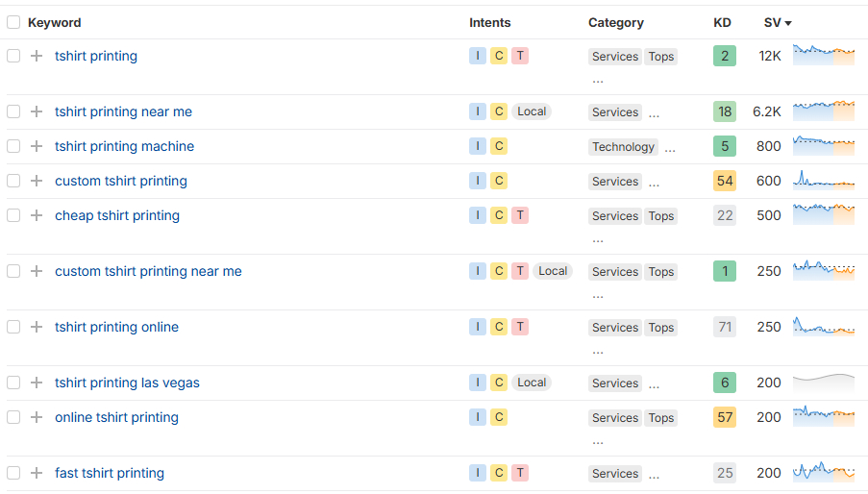Check the 'tshirt printing online' checkbox
This screenshot has width=868, height=494.
pos(13,327)
